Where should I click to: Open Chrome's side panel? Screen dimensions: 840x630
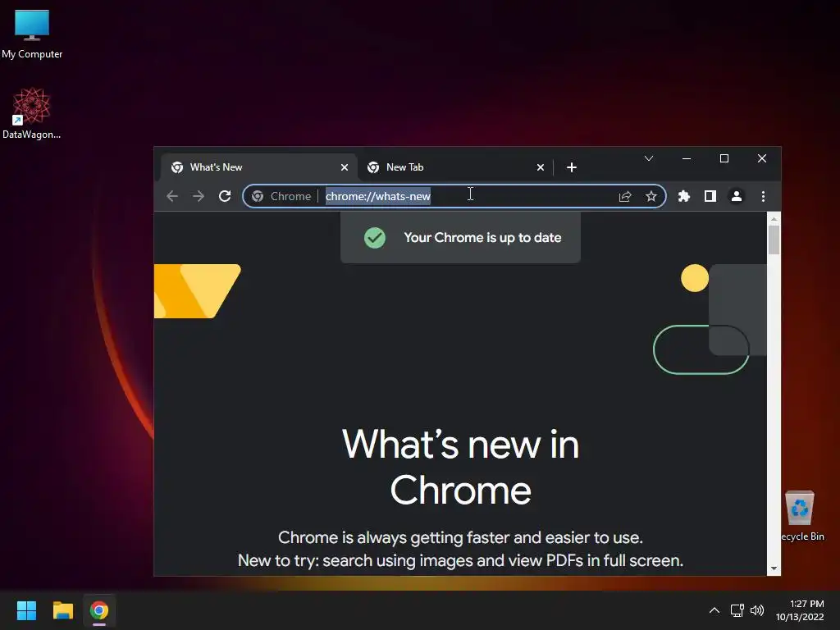tap(710, 196)
